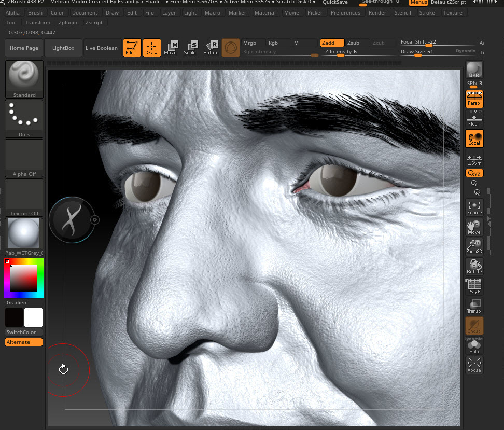Toggle Persp perspective view

(474, 99)
